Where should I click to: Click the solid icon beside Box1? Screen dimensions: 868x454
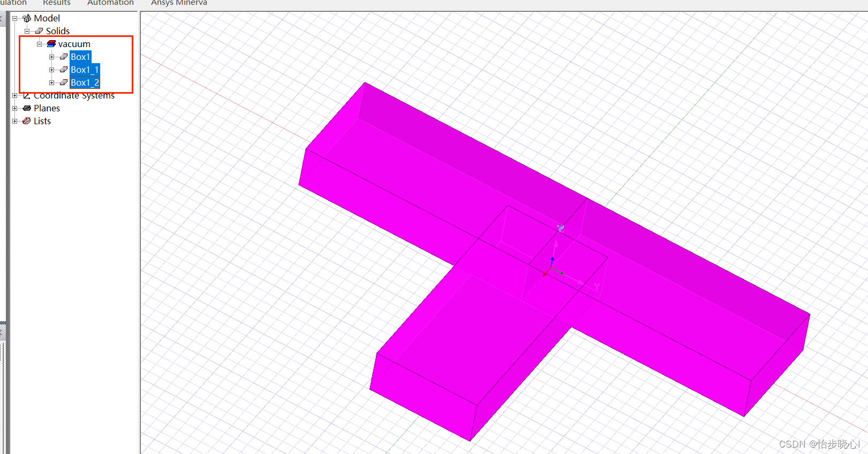64,57
